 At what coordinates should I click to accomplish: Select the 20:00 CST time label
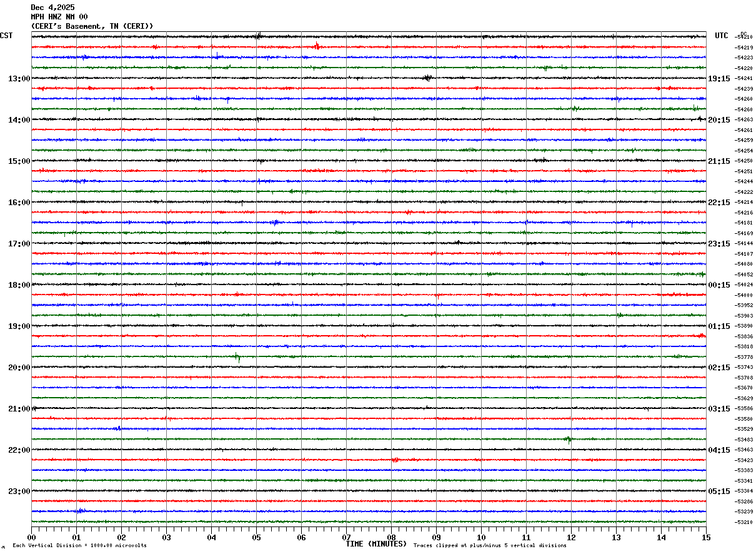[19, 368]
